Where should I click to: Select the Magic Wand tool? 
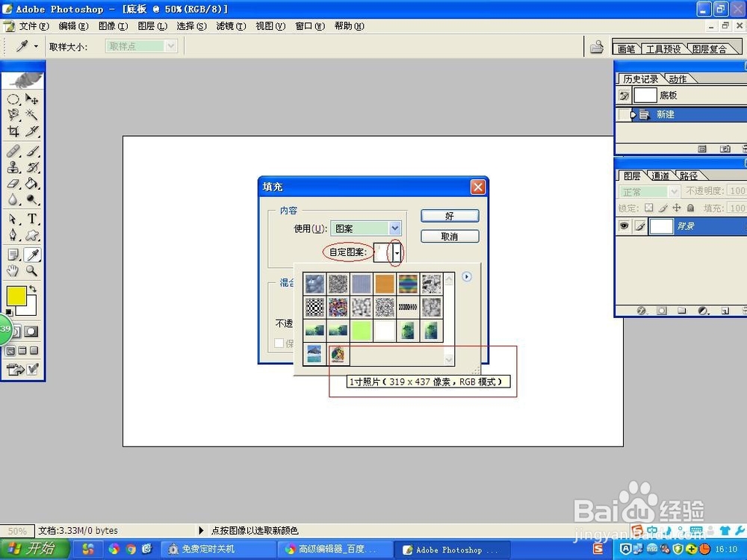tap(31, 115)
